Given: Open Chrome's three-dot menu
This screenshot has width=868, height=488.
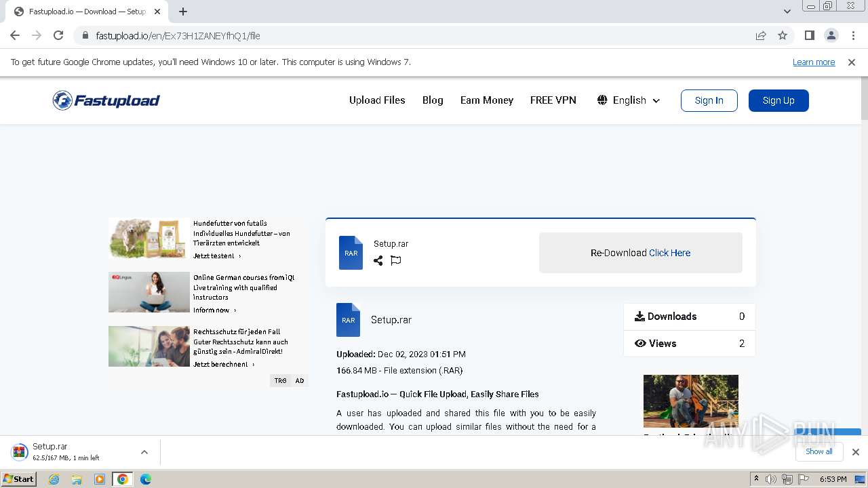Looking at the screenshot, I should pos(853,35).
